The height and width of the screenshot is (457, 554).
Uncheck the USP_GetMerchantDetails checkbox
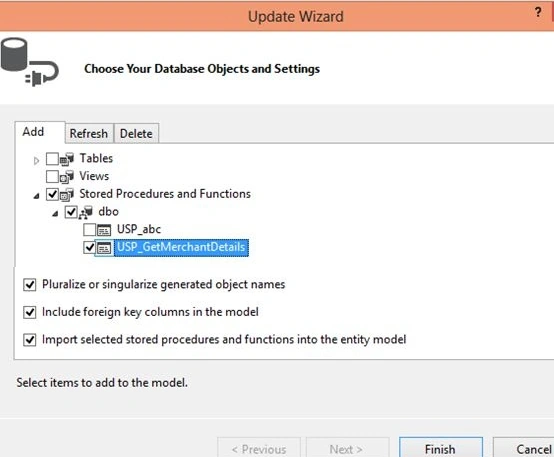pyautogui.click(x=89, y=247)
